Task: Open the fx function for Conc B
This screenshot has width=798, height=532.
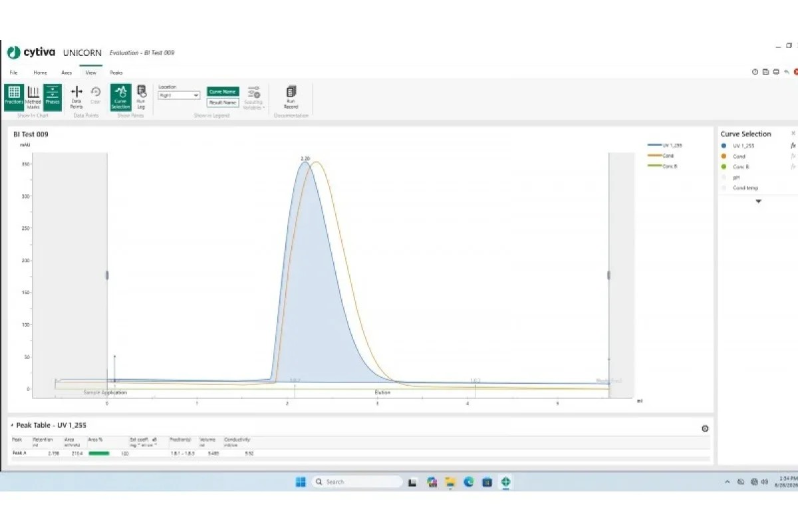Action: point(793,166)
